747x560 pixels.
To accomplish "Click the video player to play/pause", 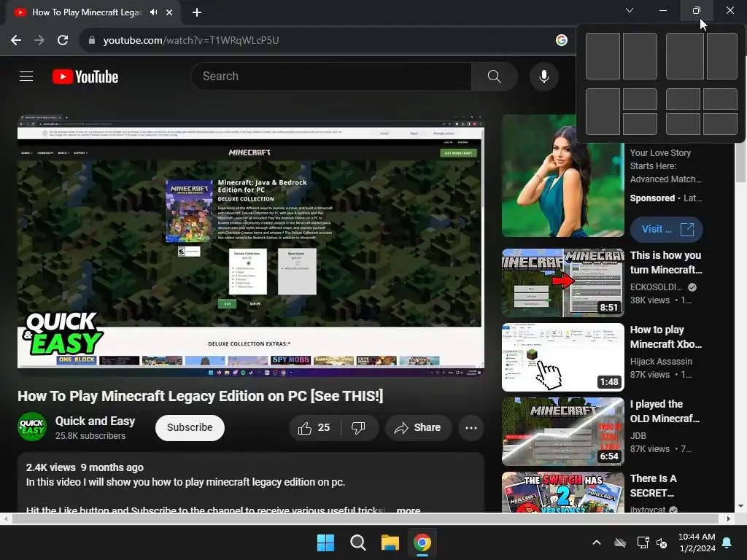I will pyautogui.click(x=251, y=246).
